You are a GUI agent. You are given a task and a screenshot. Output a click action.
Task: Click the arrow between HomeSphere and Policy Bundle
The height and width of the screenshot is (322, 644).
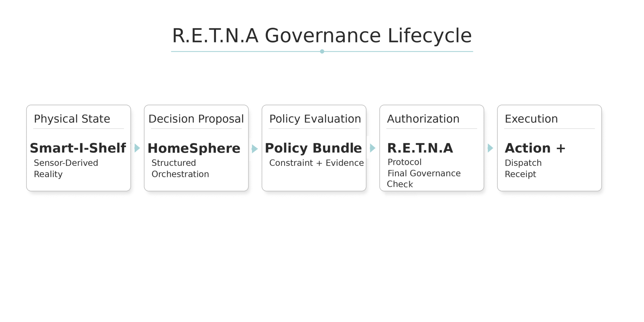255,149
